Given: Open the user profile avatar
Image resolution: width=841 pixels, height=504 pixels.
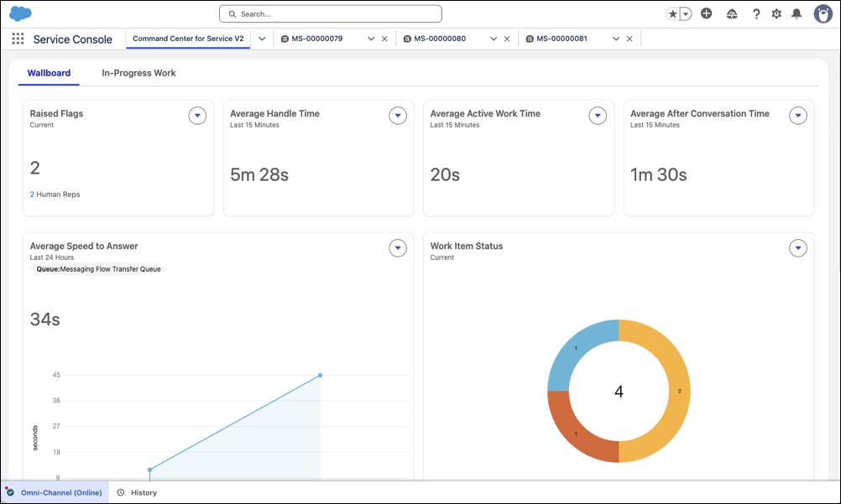Looking at the screenshot, I should pos(823,13).
